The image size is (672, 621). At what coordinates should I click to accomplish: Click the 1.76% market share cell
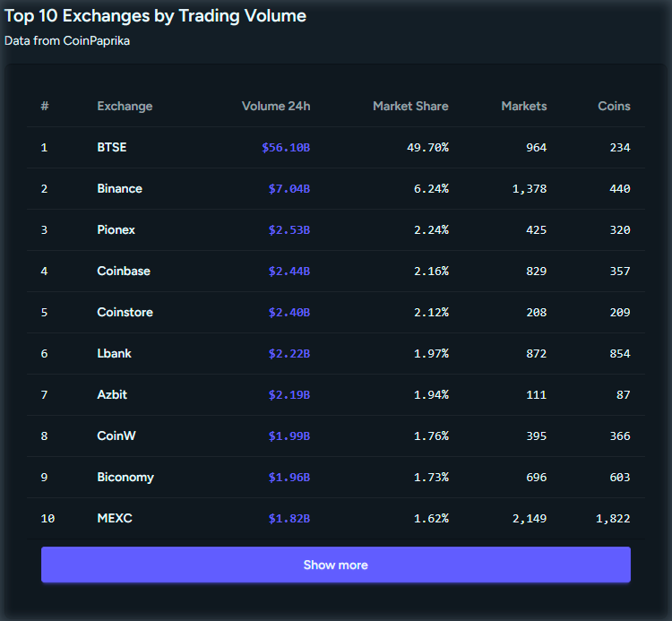(431, 436)
